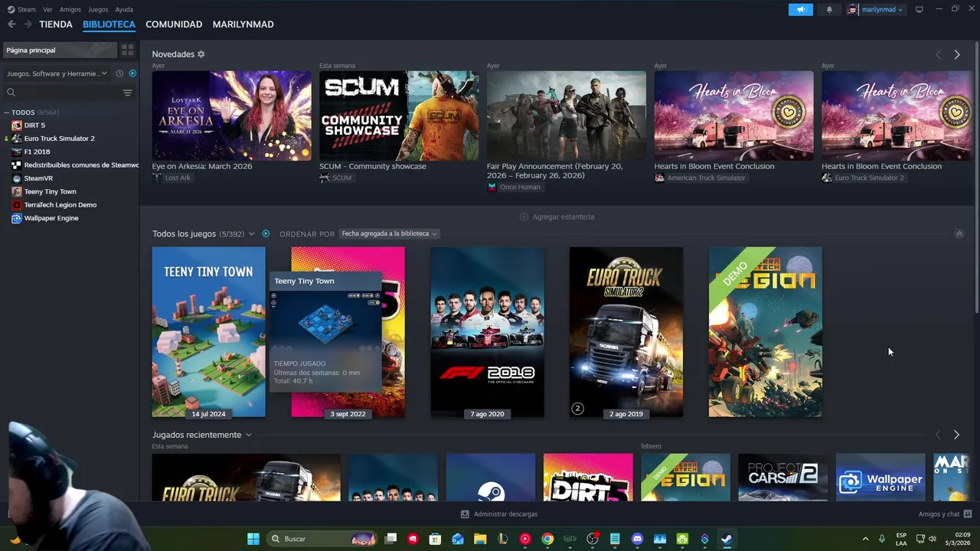Image resolution: width=980 pixels, height=551 pixels.
Task: Click the Página principal button
Action: click(60, 50)
